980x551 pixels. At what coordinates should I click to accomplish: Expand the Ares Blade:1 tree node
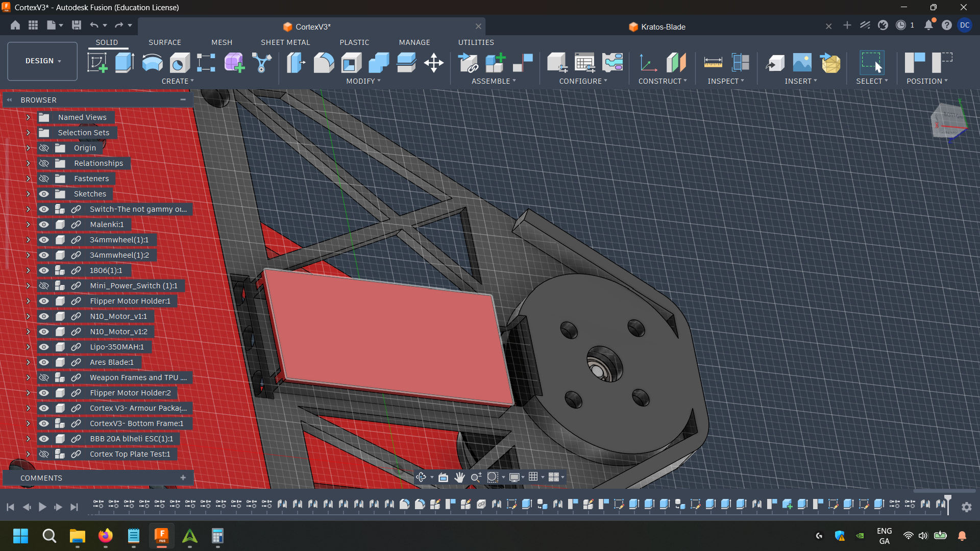pos(28,362)
